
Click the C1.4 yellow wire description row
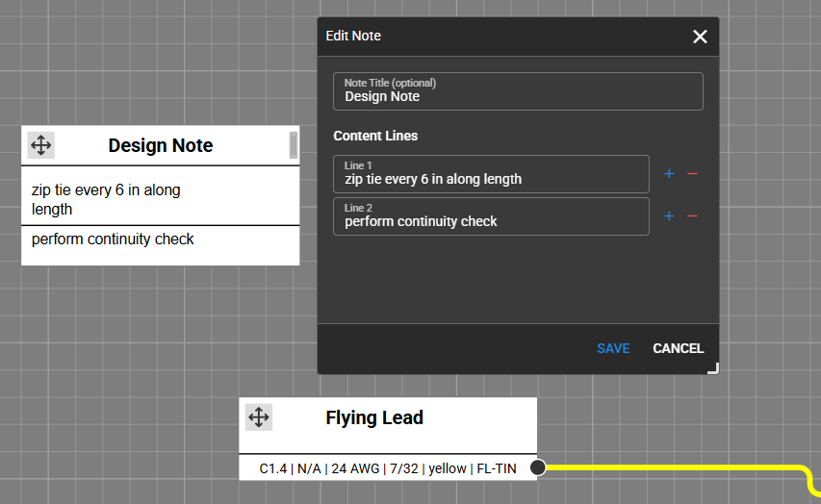[388, 467]
